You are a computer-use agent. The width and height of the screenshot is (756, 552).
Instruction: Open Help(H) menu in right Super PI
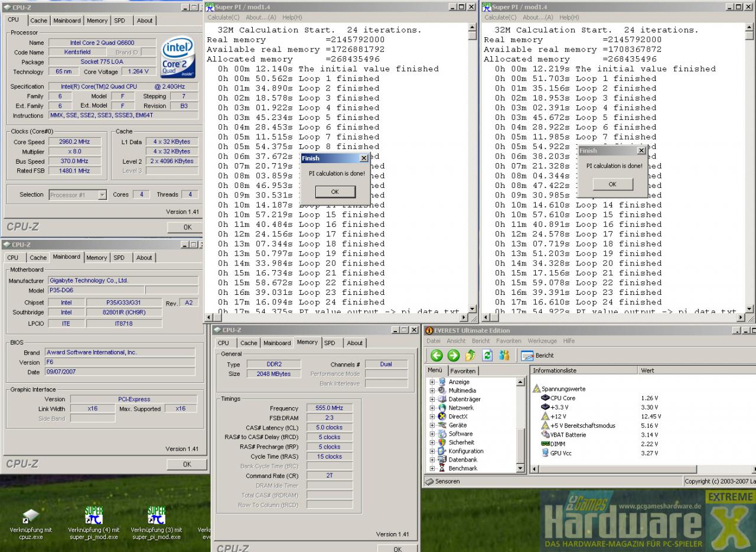569,17
